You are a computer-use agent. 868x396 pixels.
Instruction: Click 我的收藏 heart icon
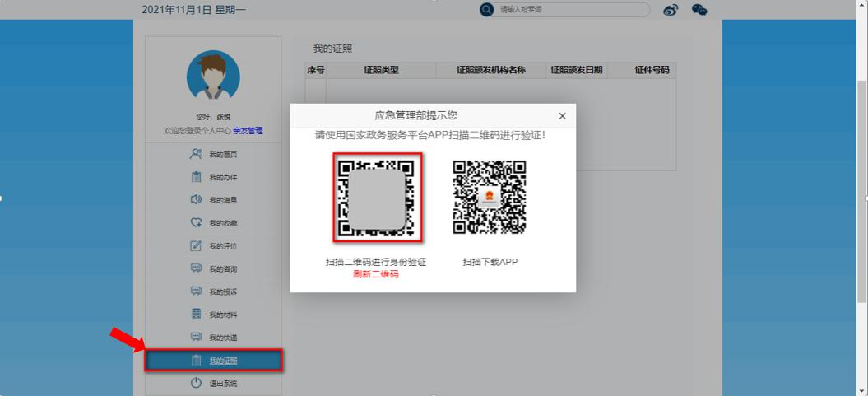[x=196, y=222]
